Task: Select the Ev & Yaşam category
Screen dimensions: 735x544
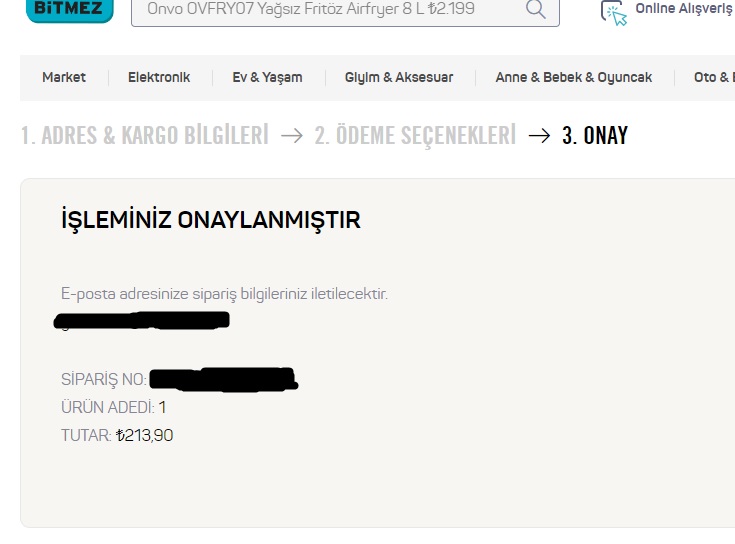Action: click(267, 77)
